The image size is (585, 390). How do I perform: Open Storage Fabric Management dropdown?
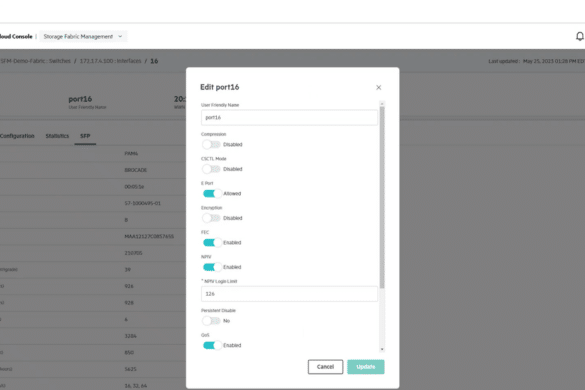coord(83,36)
